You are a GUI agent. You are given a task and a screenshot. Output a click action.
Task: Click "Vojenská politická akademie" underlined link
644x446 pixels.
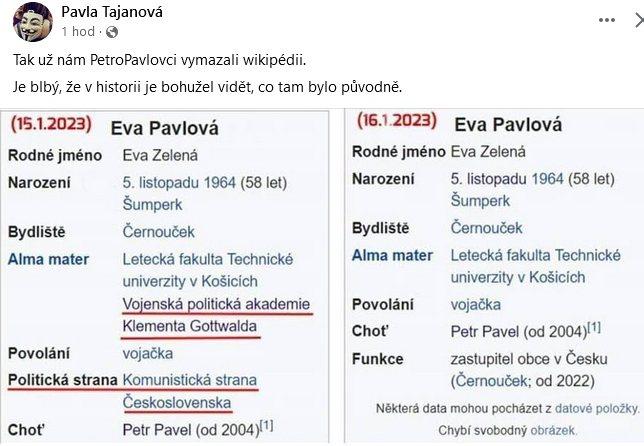tap(216, 304)
